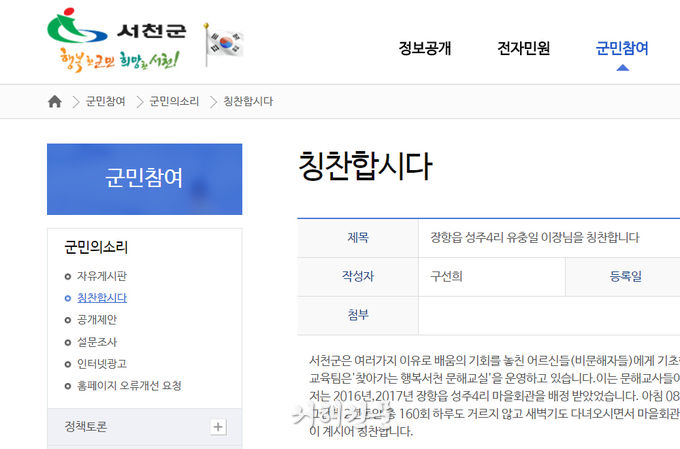Click the 첨부 table header cell
Screen dimensions: 680x449
coord(358,315)
